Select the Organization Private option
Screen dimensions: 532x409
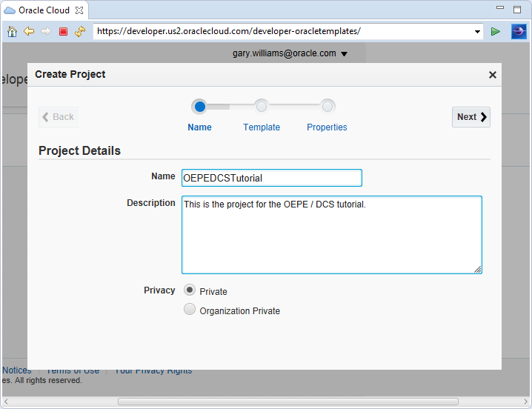click(190, 309)
